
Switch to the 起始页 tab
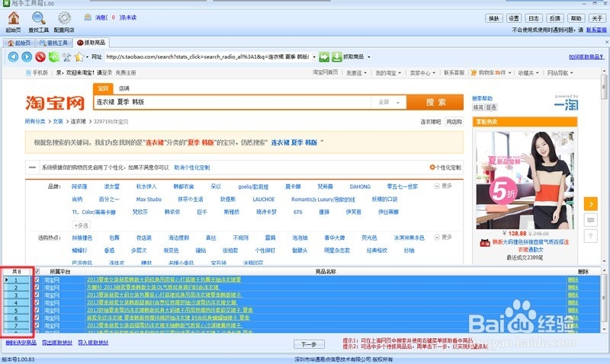(19, 43)
